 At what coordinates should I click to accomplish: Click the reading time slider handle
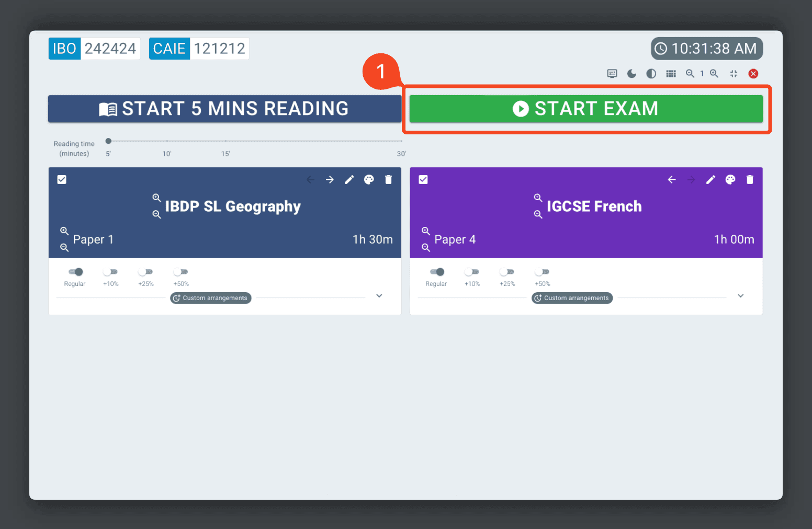[x=108, y=141]
